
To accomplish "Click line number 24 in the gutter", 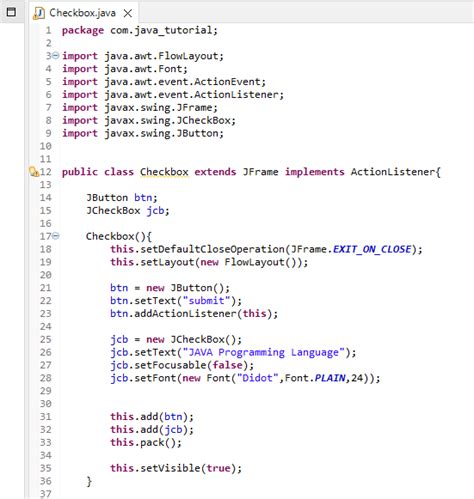I will pos(46,326).
